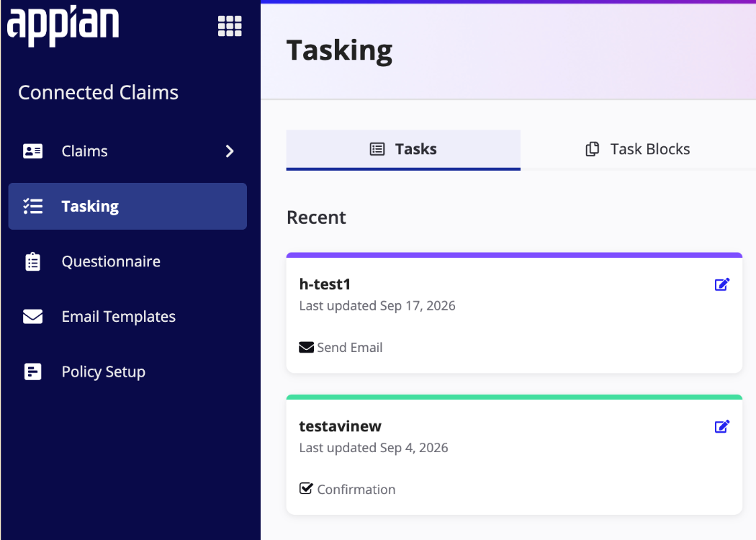Click the Recent section heading
Image resolution: width=756 pixels, height=540 pixels.
[316, 217]
